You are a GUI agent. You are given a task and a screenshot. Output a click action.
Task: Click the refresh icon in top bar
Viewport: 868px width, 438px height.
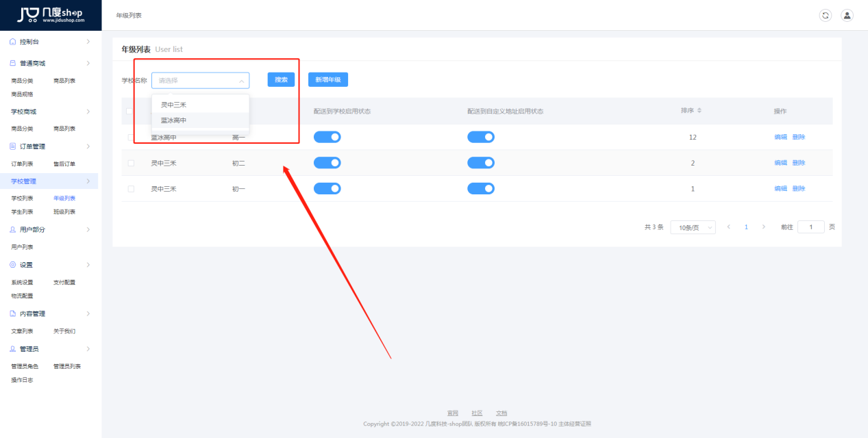point(826,15)
